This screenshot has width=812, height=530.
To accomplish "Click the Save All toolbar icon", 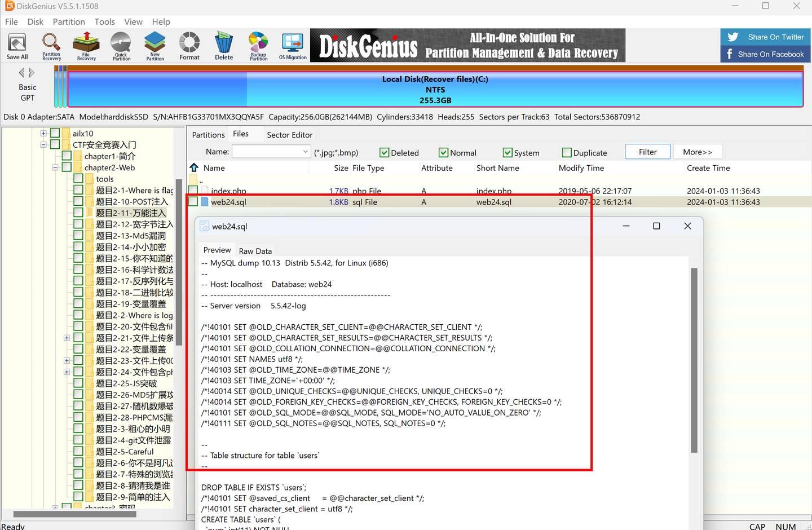I will (17, 46).
